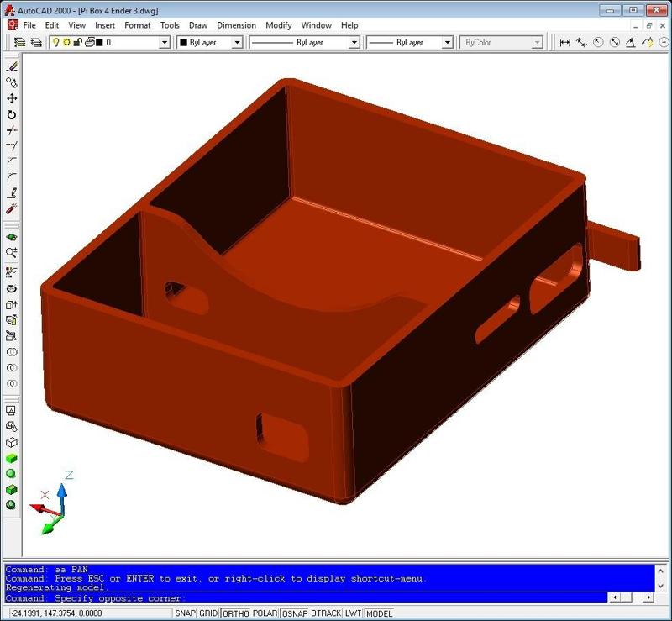672x621 pixels.
Task: Toggle LWT lineweight display
Action: [353, 613]
